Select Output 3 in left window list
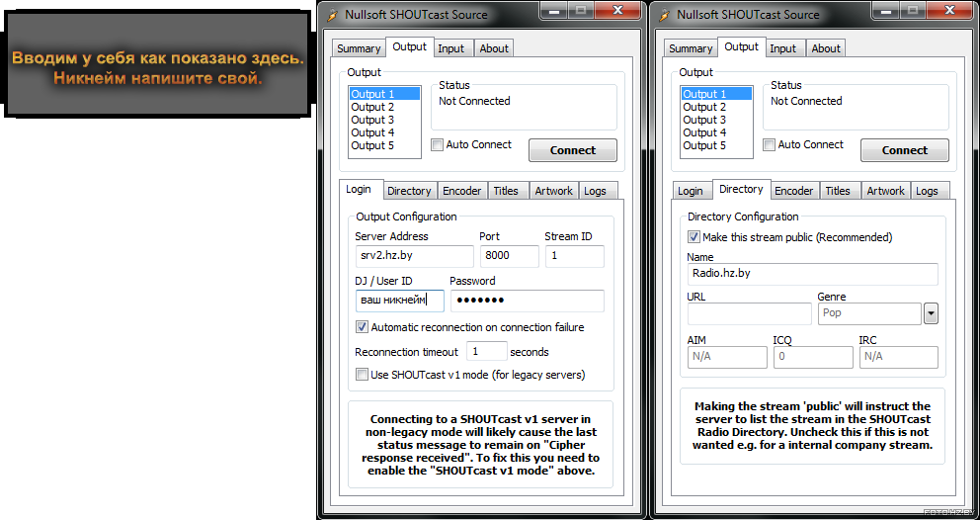The image size is (980, 520). 384,120
